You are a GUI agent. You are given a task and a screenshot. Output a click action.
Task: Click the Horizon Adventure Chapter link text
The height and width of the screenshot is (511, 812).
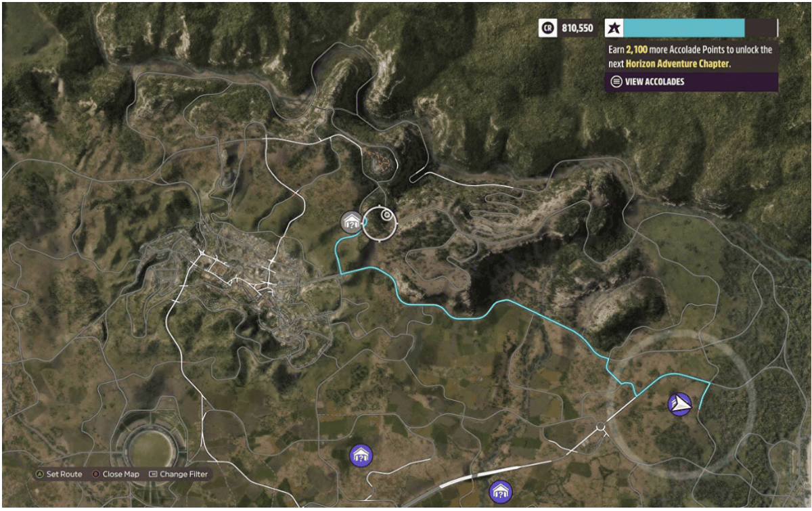pyautogui.click(x=677, y=63)
